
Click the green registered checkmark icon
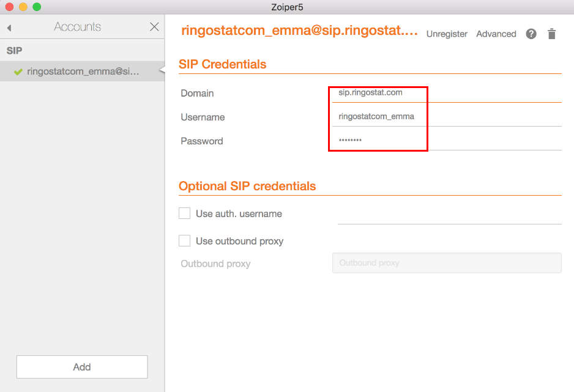[x=18, y=72]
